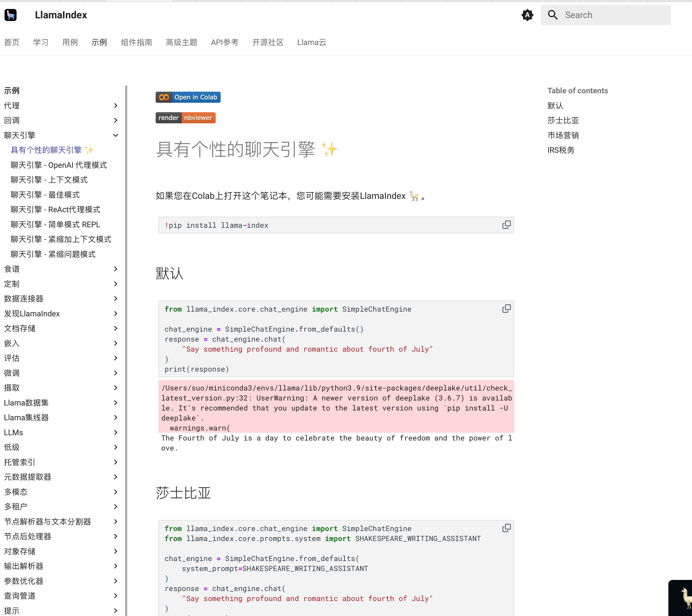The image size is (692, 616).
Task: Focus the Search input field
Action: click(613, 15)
